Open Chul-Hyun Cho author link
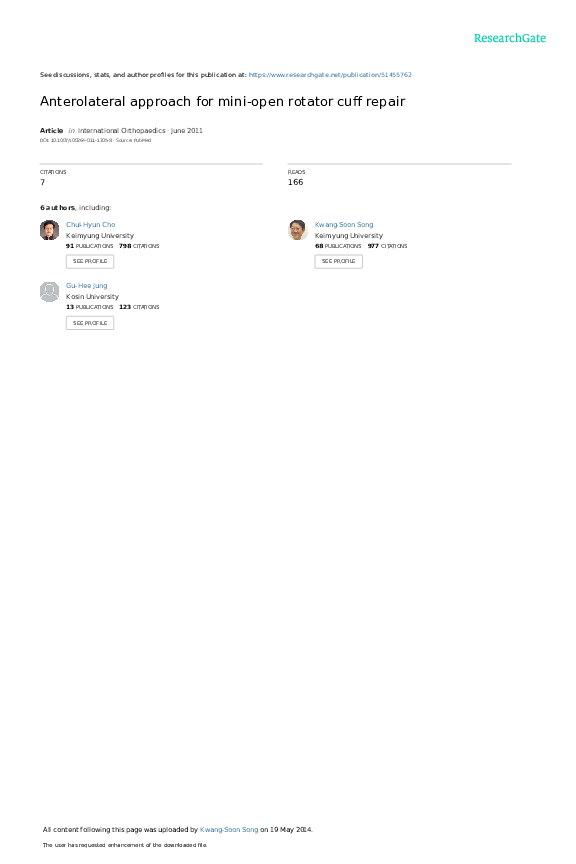Viewport: 576px width, 864px height. (x=90, y=225)
